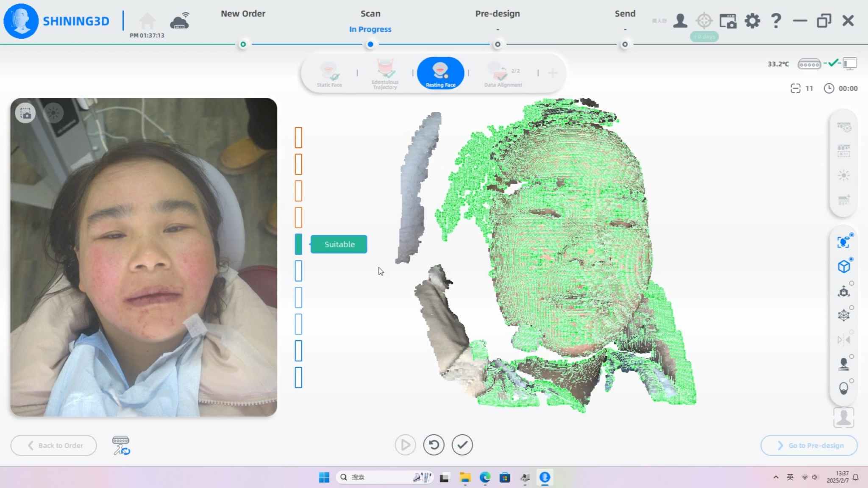Select the Data Alignment step
The image size is (868, 488).
tap(503, 75)
